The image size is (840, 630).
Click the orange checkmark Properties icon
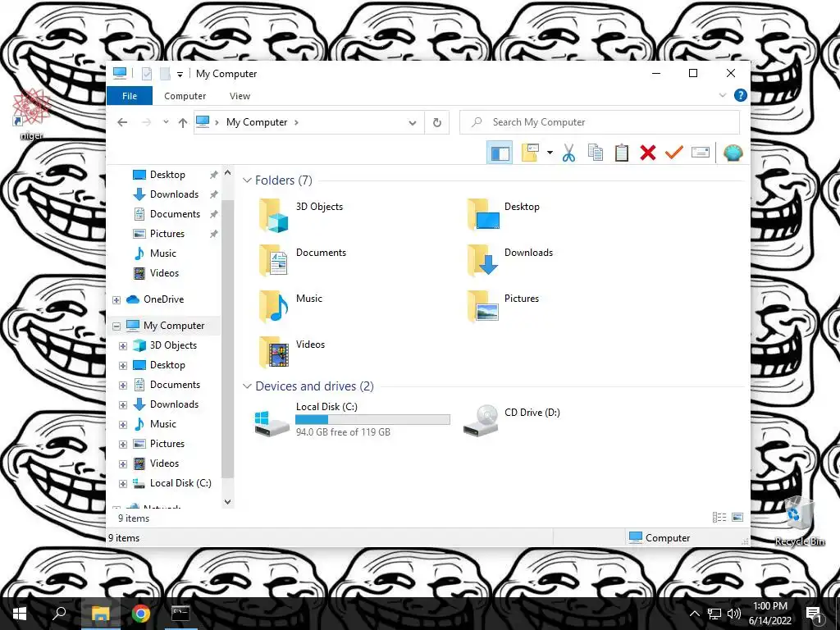674,153
